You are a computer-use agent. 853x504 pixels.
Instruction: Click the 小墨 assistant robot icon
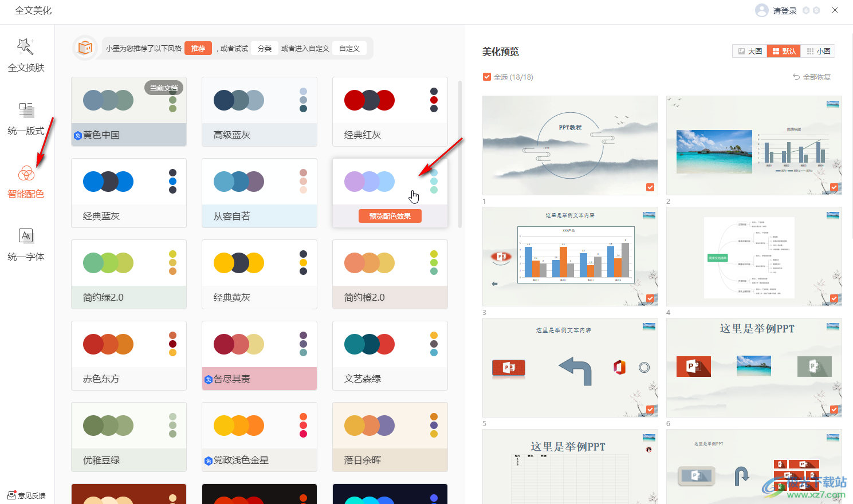click(85, 48)
